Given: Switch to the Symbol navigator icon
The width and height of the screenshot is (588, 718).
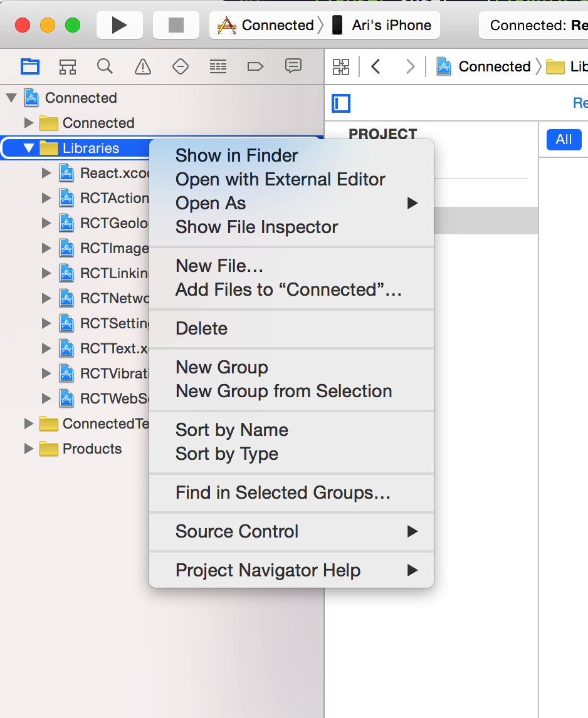Looking at the screenshot, I should coord(67,67).
